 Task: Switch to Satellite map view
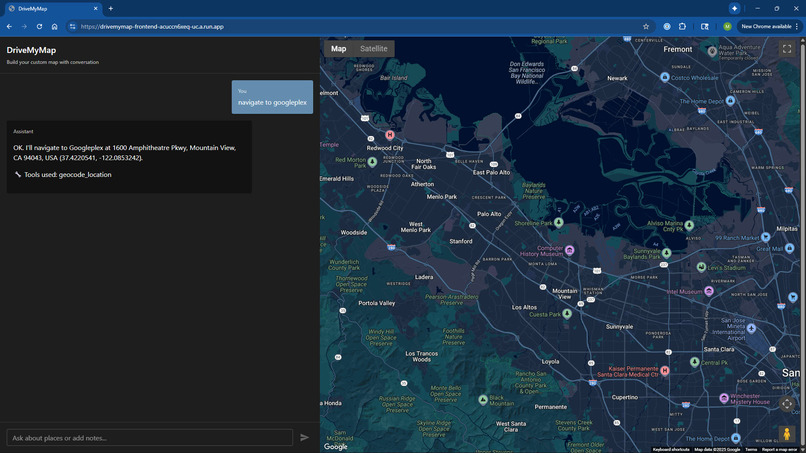pyautogui.click(x=374, y=49)
